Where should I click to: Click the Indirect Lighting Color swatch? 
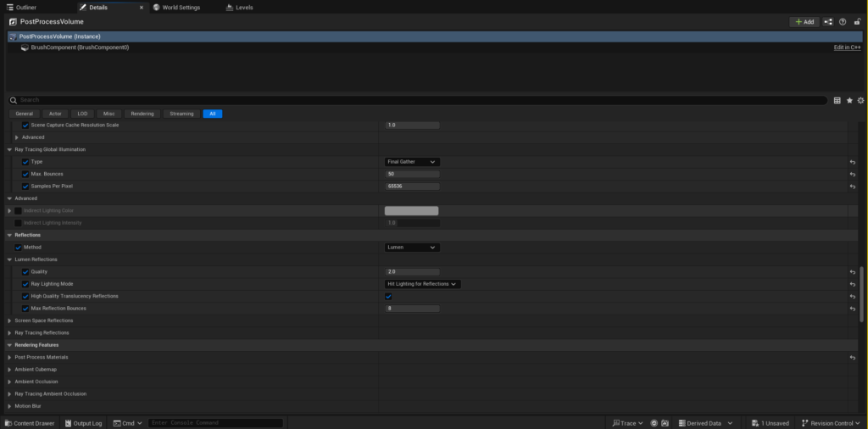click(411, 210)
